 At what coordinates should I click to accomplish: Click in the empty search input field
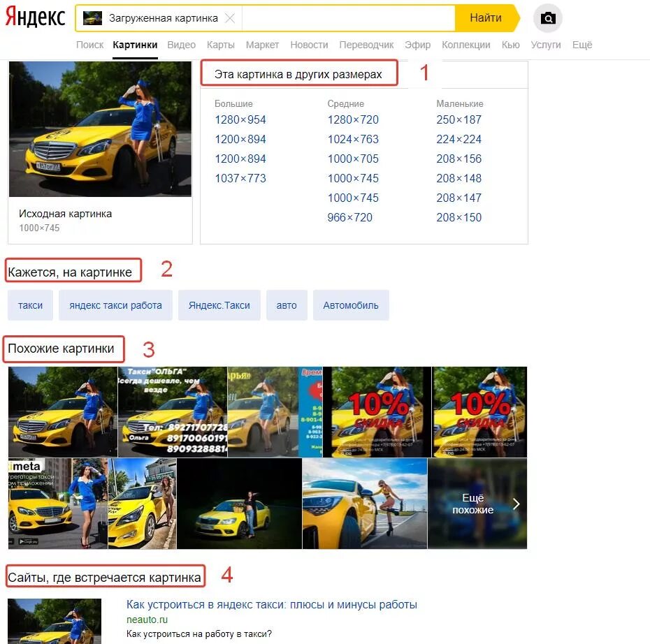click(348, 17)
